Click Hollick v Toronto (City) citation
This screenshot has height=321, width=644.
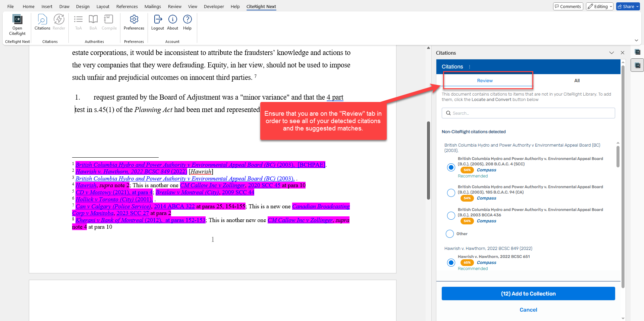(x=114, y=199)
